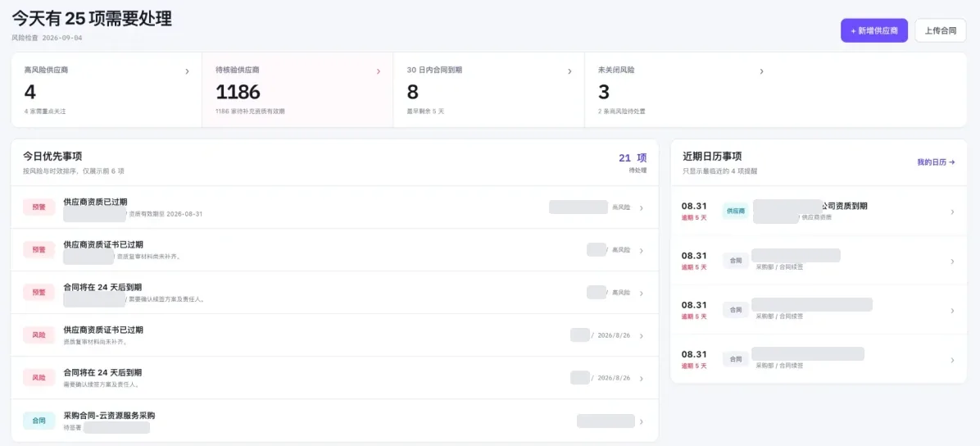Click the number 1186 on the 待核验供应商 card
Screen dimensions: 980x446
coord(238,93)
